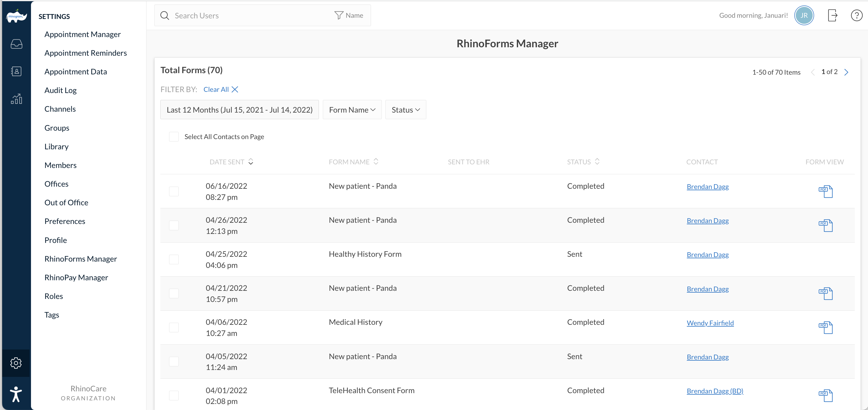Open the analytics chart icon

coord(16,99)
